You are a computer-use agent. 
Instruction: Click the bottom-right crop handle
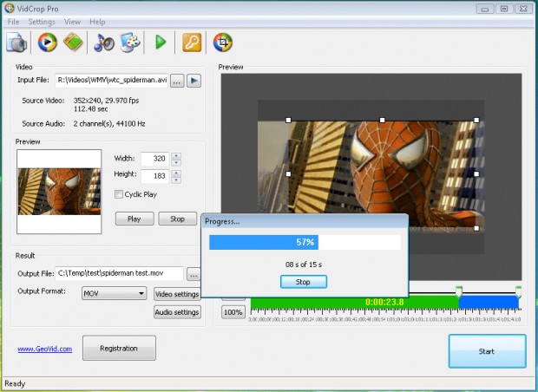(476, 228)
